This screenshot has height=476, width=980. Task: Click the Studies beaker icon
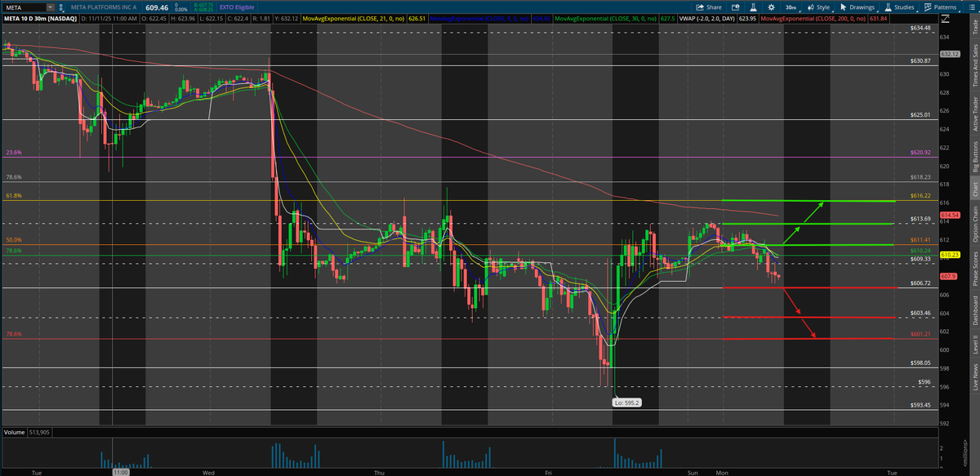point(889,7)
